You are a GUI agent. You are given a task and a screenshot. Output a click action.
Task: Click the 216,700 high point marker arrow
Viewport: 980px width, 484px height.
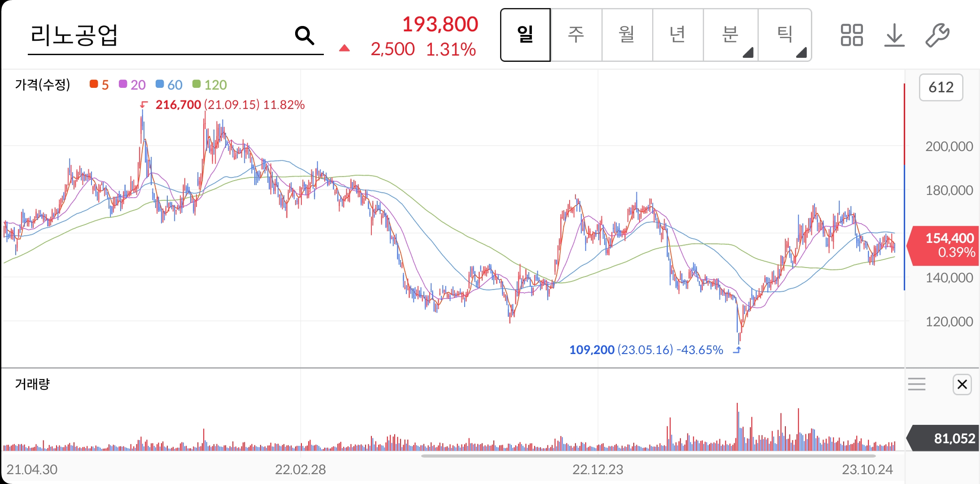click(144, 105)
